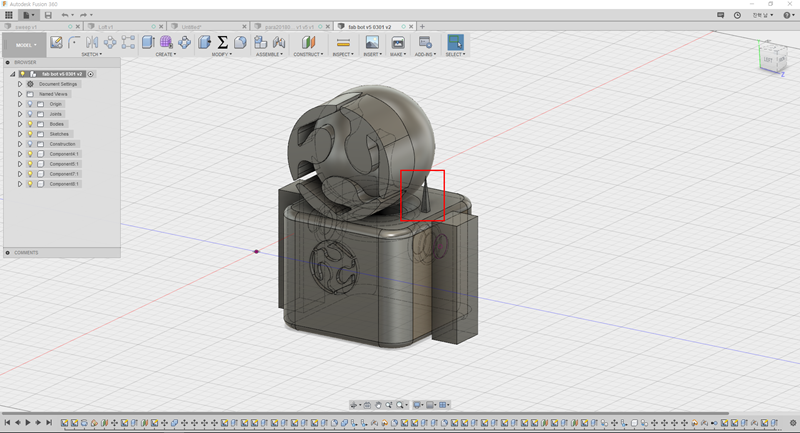Toggle the Component4:1 visibility lightbulb
This screenshot has width=800, height=433.
pyautogui.click(x=30, y=154)
